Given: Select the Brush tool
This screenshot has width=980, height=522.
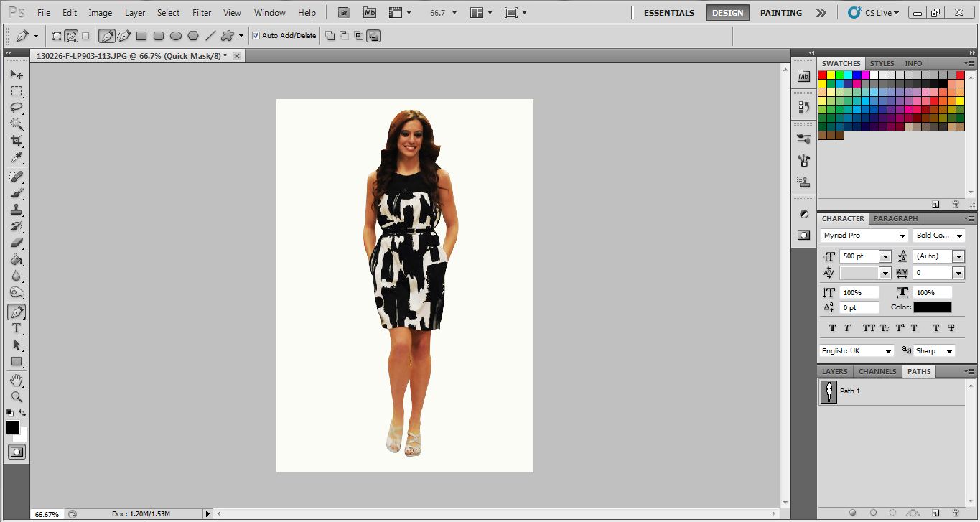Looking at the screenshot, I should coord(17,193).
